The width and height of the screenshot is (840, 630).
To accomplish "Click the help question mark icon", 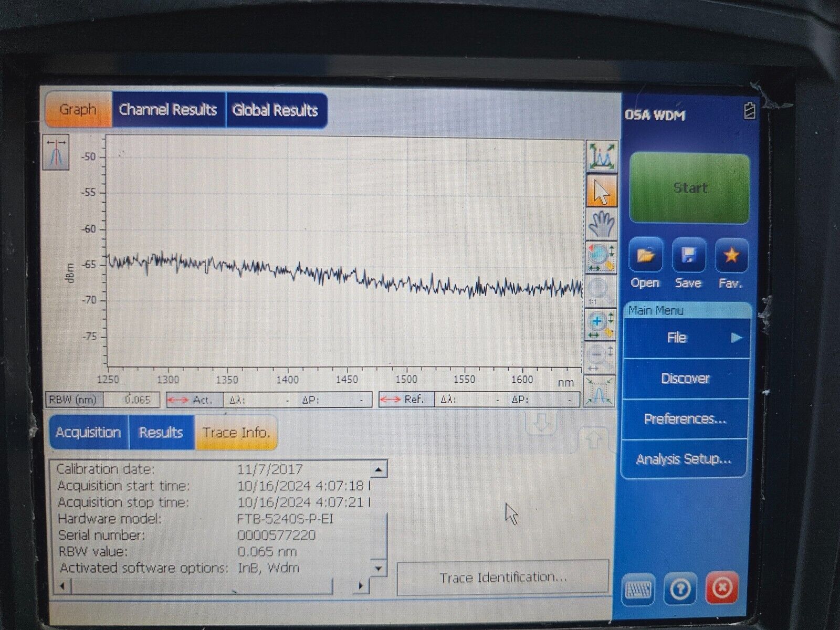I will (x=679, y=589).
